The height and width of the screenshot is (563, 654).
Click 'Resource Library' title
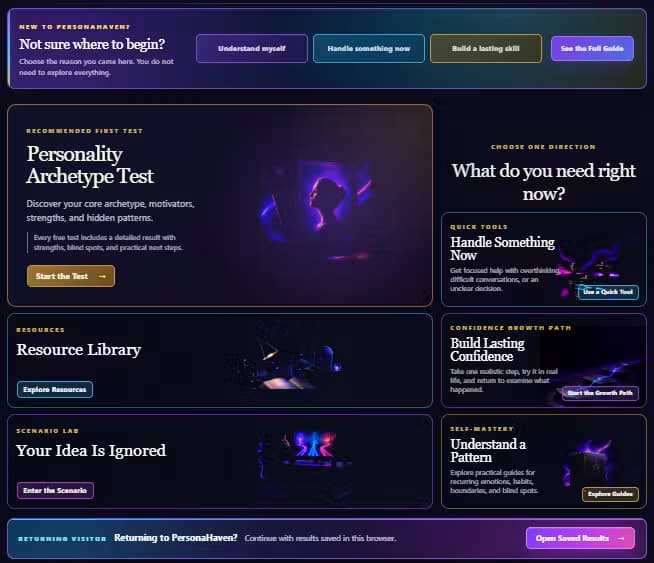pos(78,349)
